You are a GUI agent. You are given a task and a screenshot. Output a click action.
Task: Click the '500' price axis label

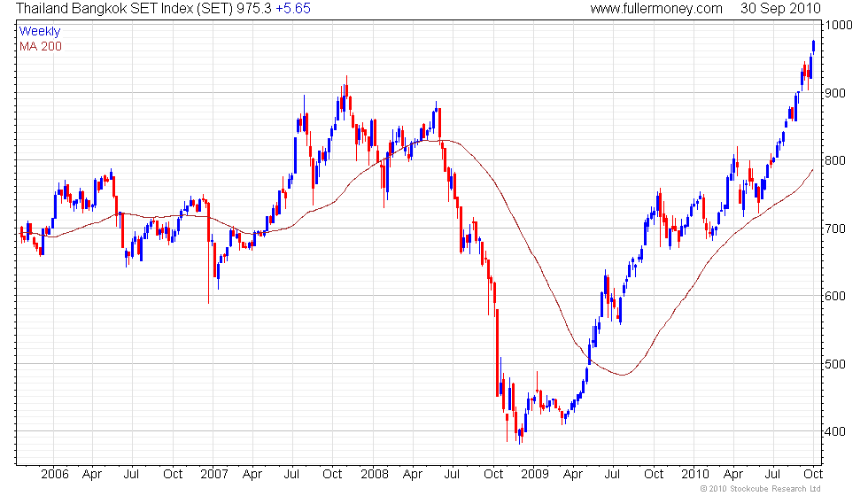pos(835,364)
